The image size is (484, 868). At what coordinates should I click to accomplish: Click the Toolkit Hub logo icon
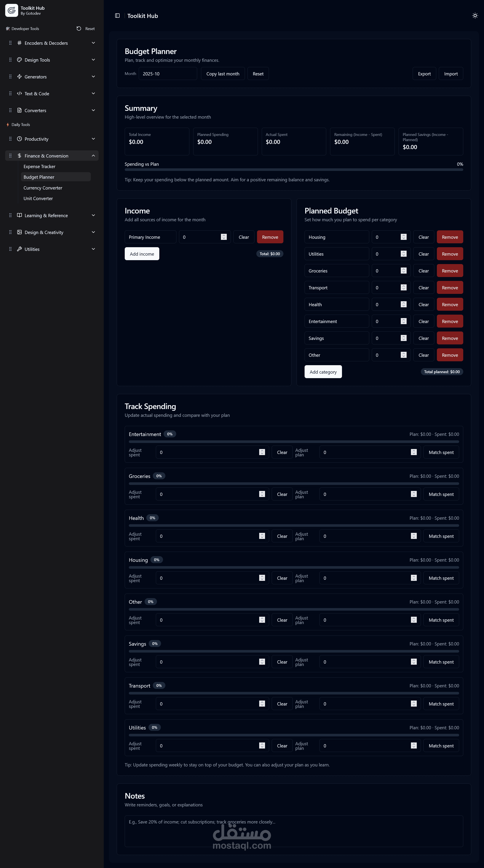tap(11, 10)
